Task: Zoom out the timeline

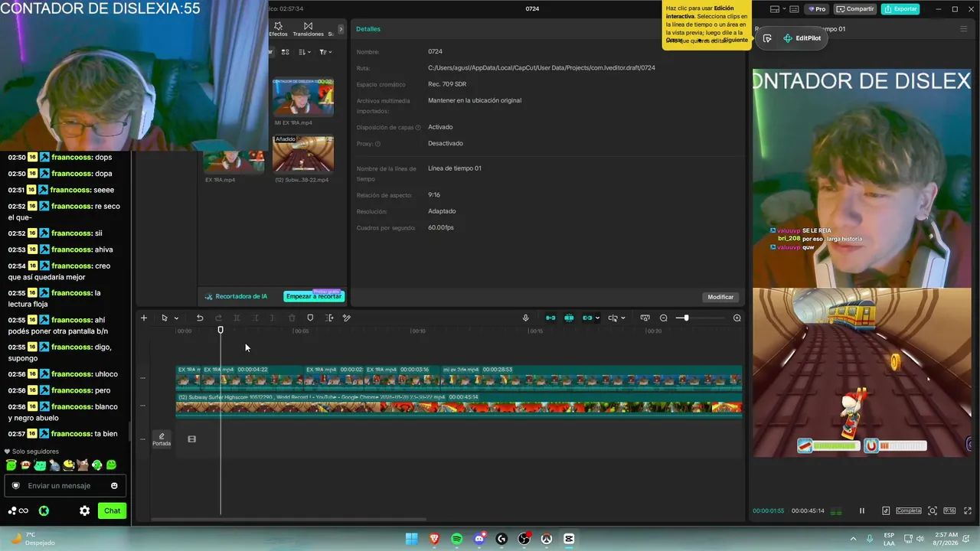Action: (664, 318)
